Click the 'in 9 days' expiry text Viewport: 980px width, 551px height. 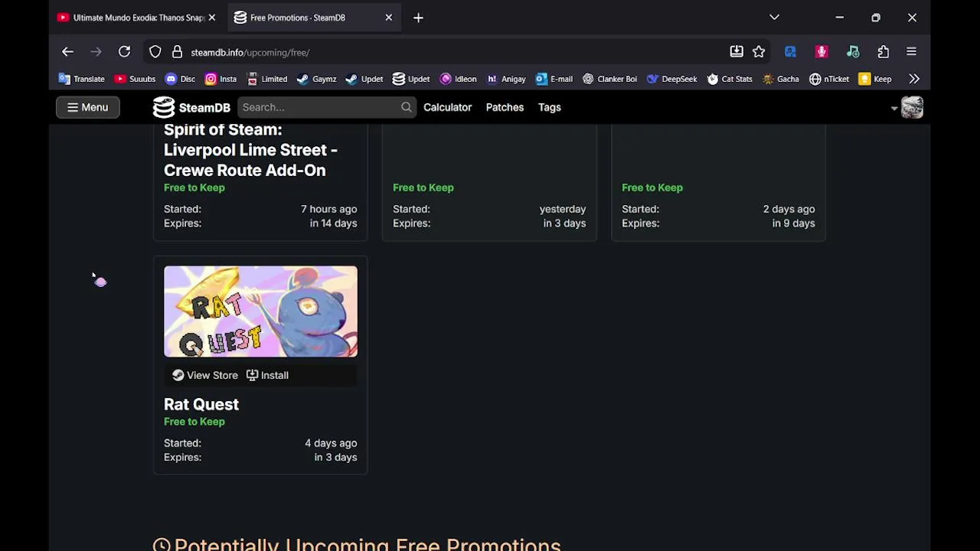pos(793,223)
